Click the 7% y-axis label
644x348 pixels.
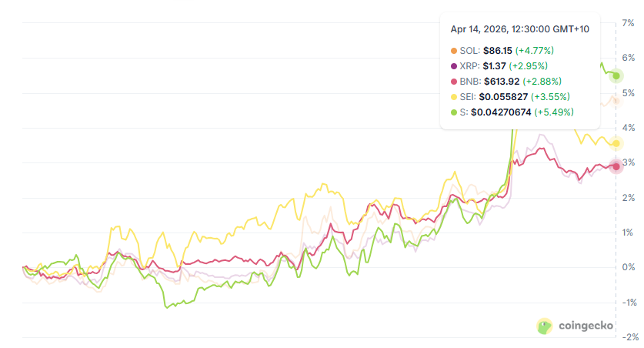(x=628, y=23)
